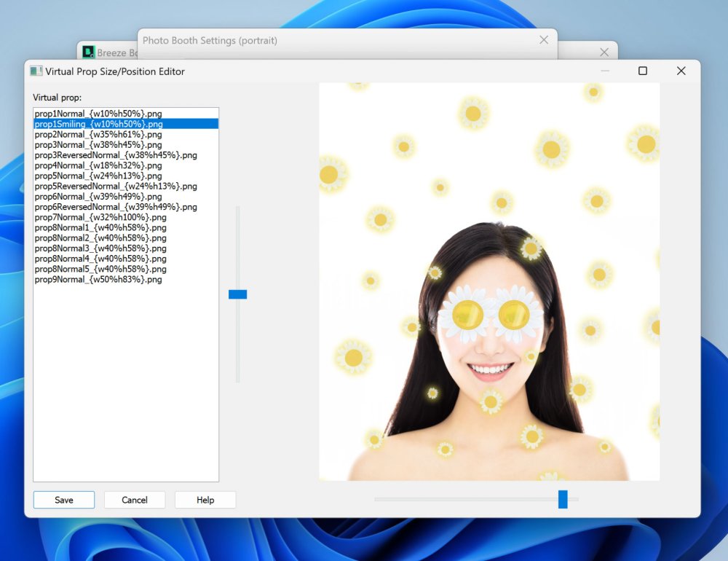
Task: Select prop2Normal_{w35%h61%}.png in the list
Action: [x=98, y=135]
